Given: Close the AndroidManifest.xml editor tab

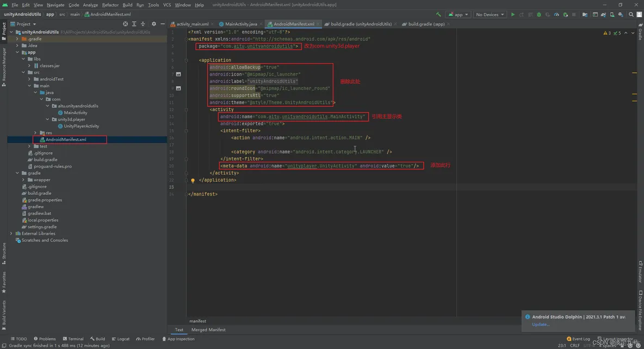Looking at the screenshot, I should click(x=318, y=24).
